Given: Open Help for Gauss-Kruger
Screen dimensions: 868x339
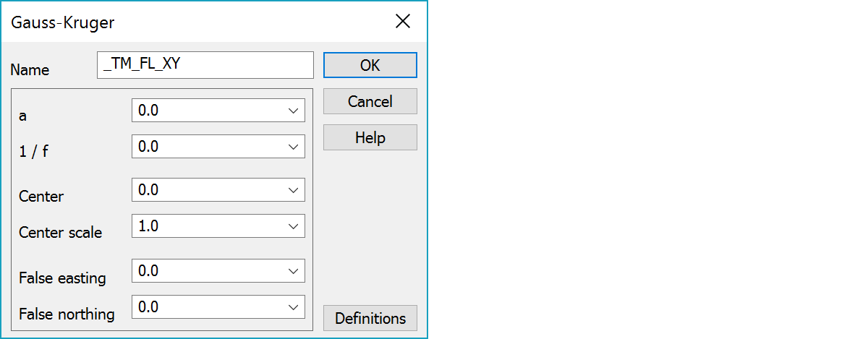Looking at the screenshot, I should [x=370, y=137].
